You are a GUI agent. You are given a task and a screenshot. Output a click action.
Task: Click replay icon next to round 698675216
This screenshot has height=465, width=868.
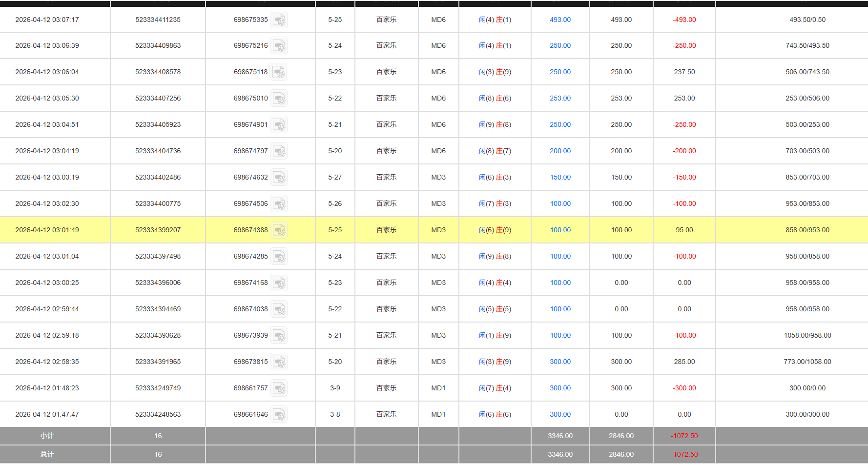point(279,46)
